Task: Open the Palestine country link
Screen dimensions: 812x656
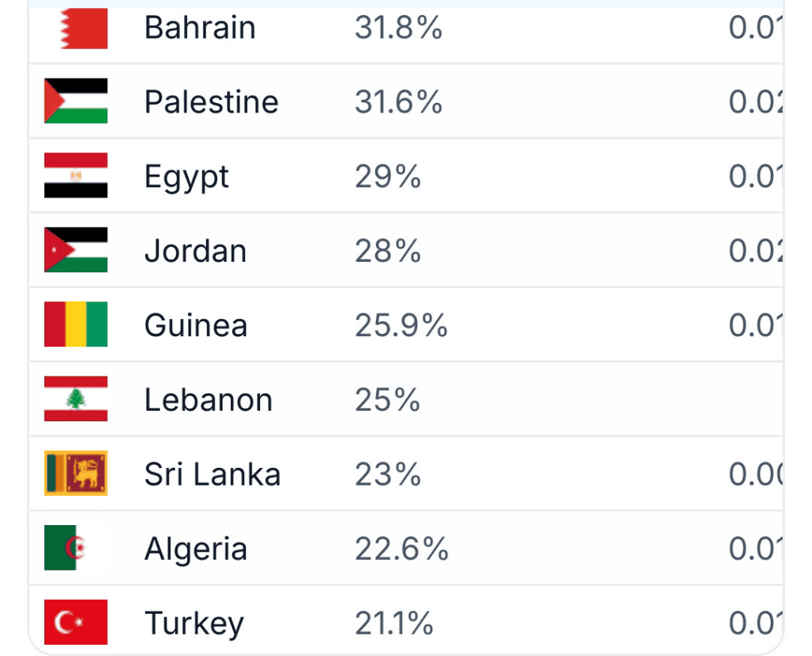Action: pyautogui.click(x=211, y=102)
